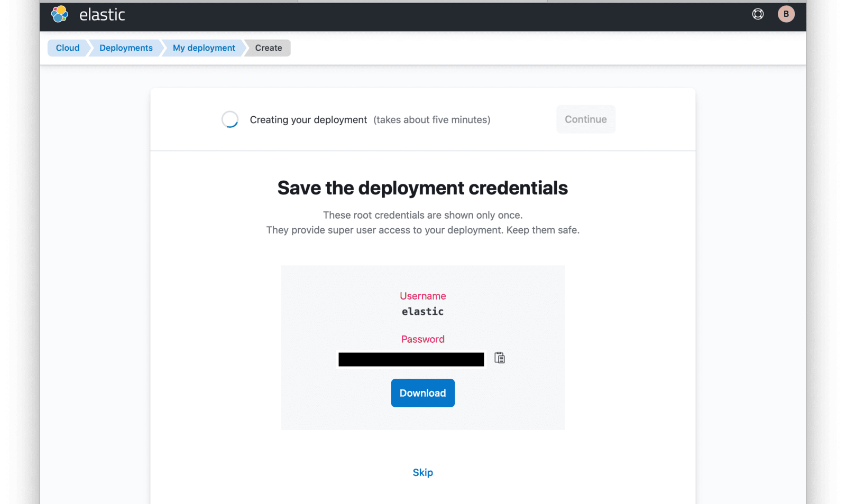Image resolution: width=846 pixels, height=504 pixels.
Task: Select the username value elastic
Action: click(422, 312)
